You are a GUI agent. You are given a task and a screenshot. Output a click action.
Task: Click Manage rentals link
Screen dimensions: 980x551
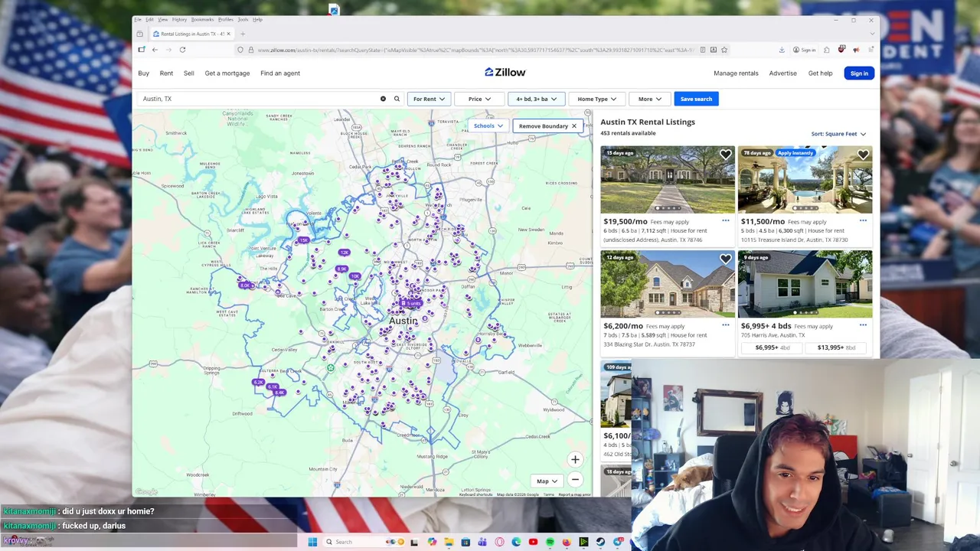point(736,73)
